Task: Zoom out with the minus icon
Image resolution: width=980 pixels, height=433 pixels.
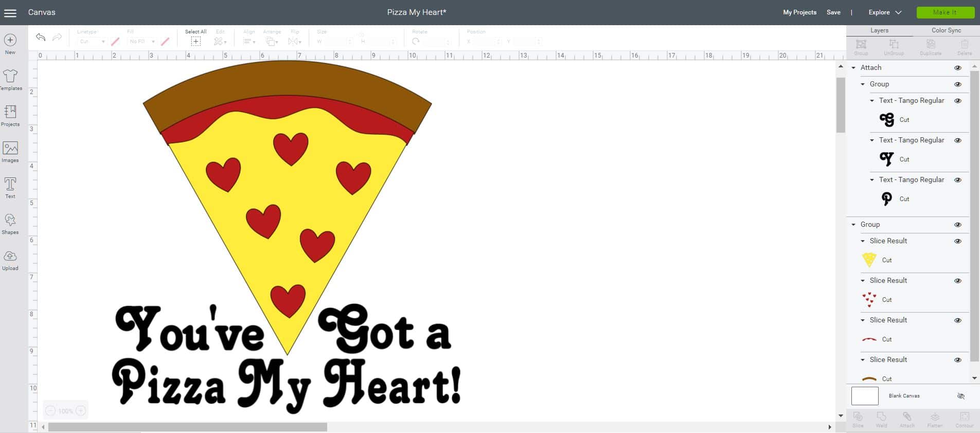Action: click(50, 411)
